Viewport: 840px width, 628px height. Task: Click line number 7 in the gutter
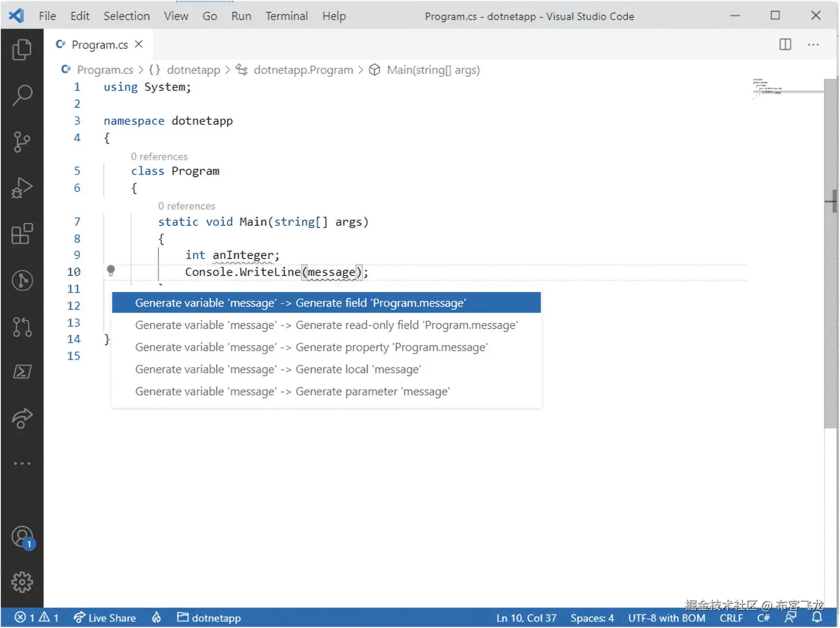(x=77, y=222)
